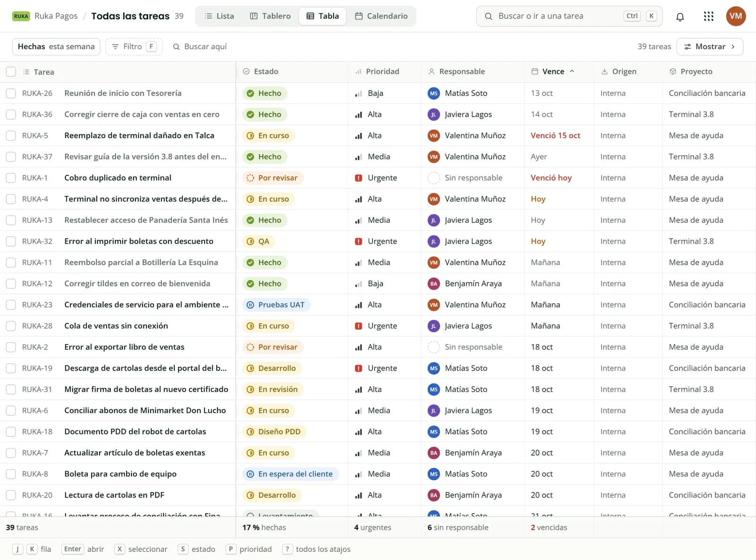Image resolution: width=756 pixels, height=560 pixels.
Task: Select the Tabla view tab
Action: coord(323,16)
